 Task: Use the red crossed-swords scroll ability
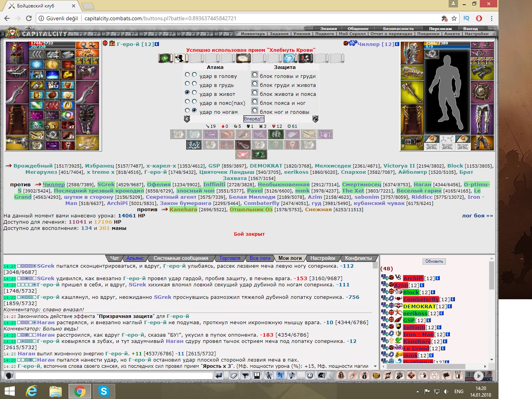coord(305,58)
